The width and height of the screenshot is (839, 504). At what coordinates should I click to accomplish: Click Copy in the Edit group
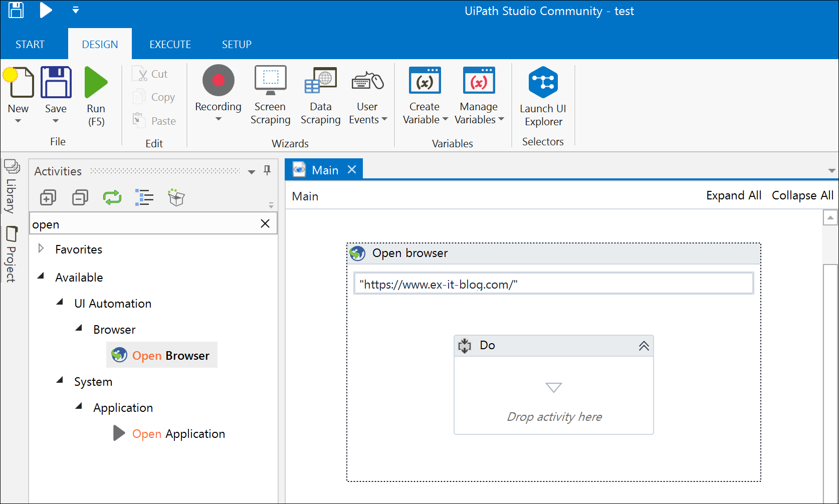[x=154, y=97]
